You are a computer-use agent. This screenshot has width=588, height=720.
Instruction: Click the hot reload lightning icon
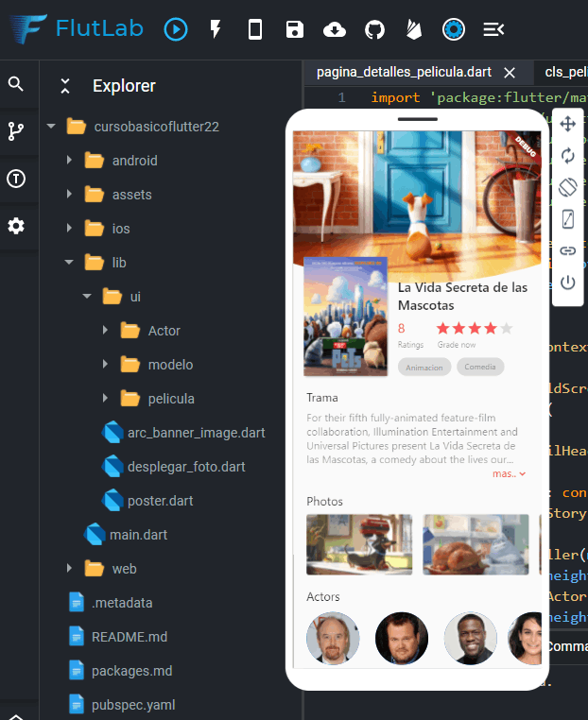tap(216, 29)
